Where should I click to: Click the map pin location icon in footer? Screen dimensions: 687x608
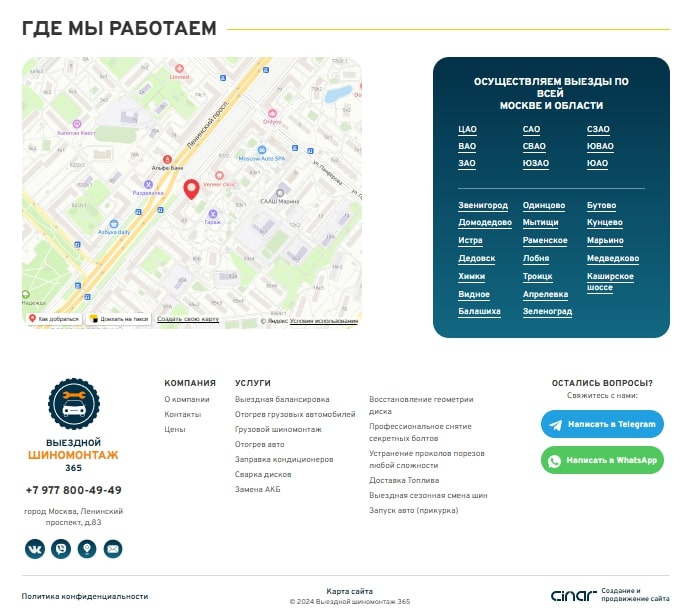pos(87,548)
